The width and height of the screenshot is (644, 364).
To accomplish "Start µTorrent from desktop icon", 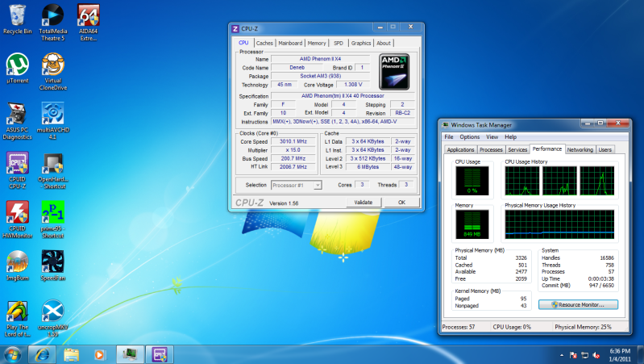I will (x=17, y=69).
